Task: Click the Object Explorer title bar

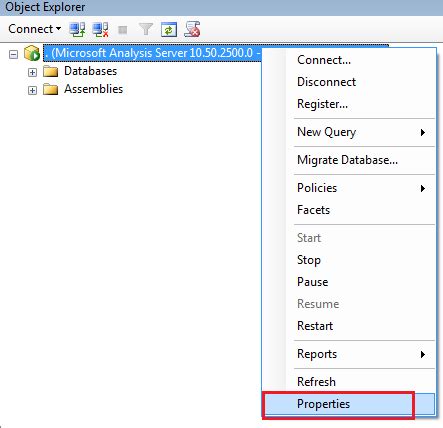Action: [221, 7]
